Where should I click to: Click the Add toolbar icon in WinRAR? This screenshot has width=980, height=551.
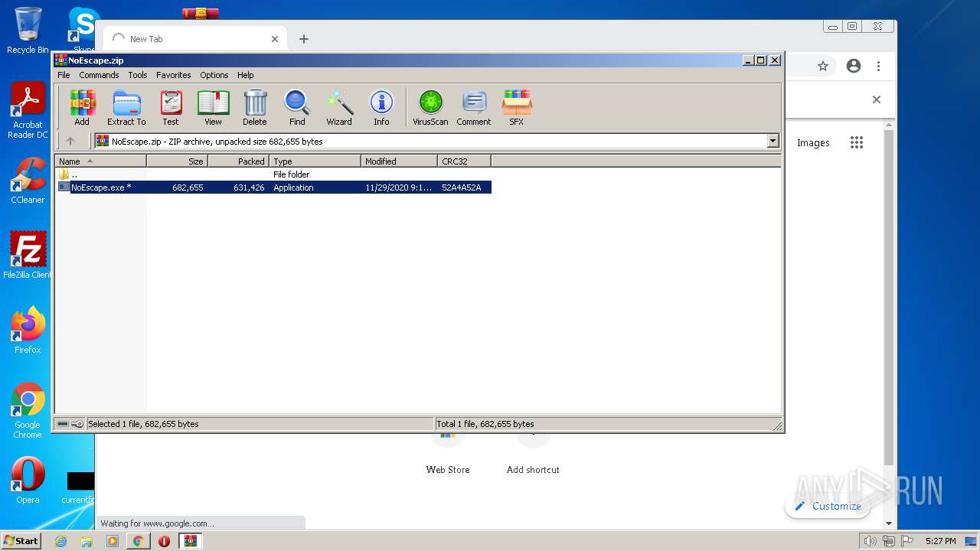82,107
